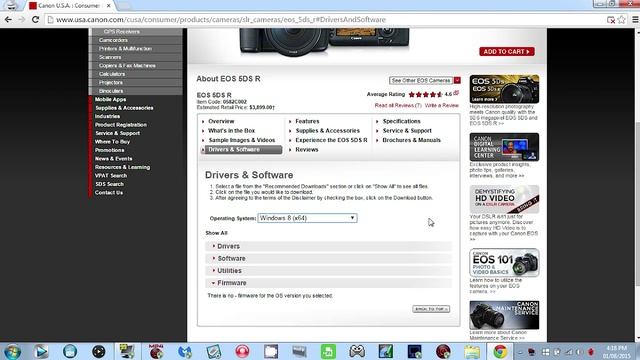This screenshot has height=360, width=640.
Task: Open the Reviews tab
Action: 307,150
